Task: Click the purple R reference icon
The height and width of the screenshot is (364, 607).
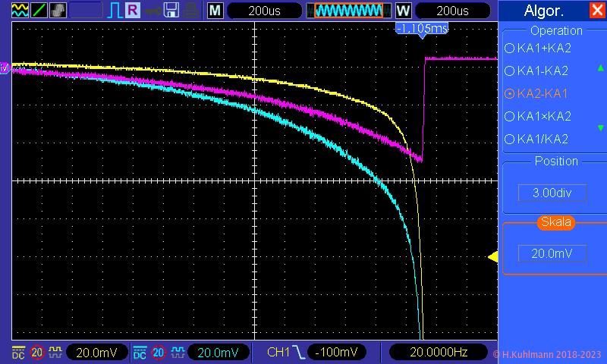Action: 133,11
